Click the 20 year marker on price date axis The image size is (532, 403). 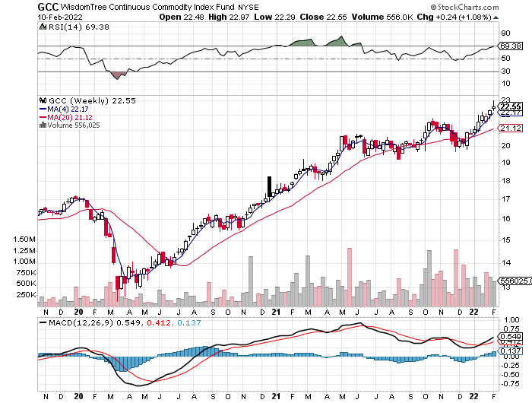click(78, 312)
